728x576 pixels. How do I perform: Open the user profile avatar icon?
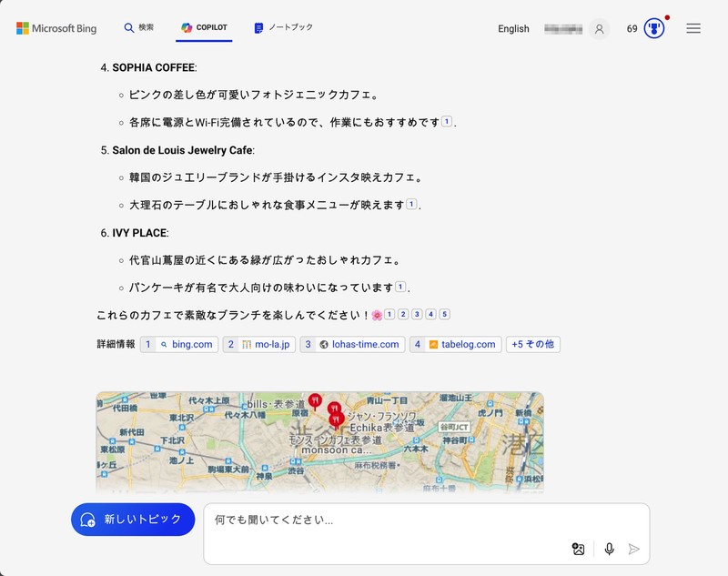click(x=599, y=29)
